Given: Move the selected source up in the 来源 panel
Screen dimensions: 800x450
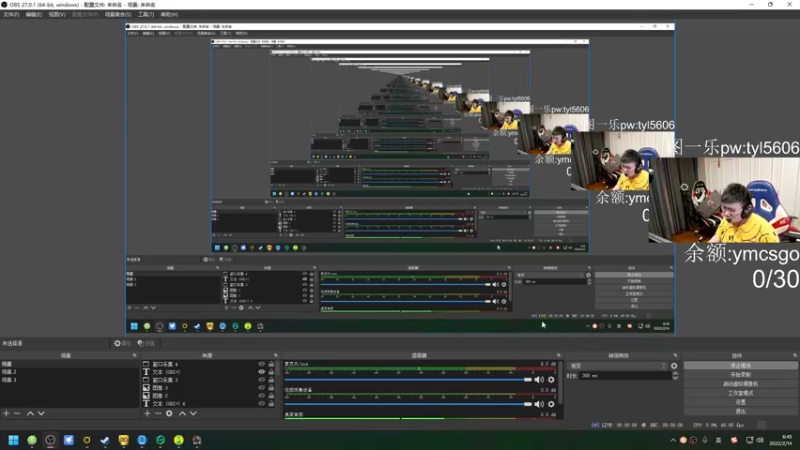Looking at the screenshot, I should [x=182, y=413].
